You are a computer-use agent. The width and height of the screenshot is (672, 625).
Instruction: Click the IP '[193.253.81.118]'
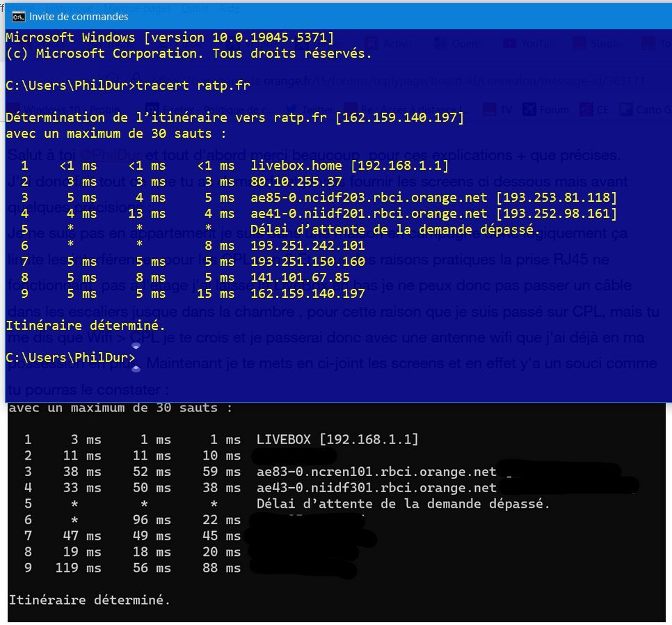557,198
